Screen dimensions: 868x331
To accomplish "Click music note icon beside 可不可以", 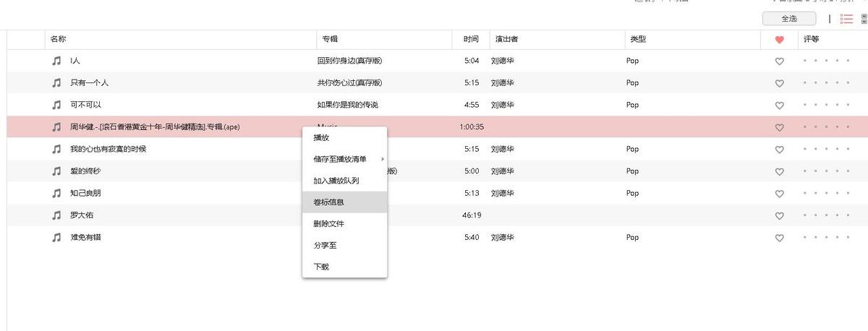I will 56,105.
